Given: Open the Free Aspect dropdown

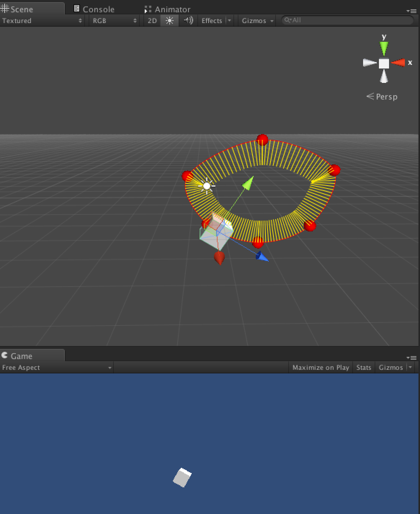Looking at the screenshot, I should [57, 367].
